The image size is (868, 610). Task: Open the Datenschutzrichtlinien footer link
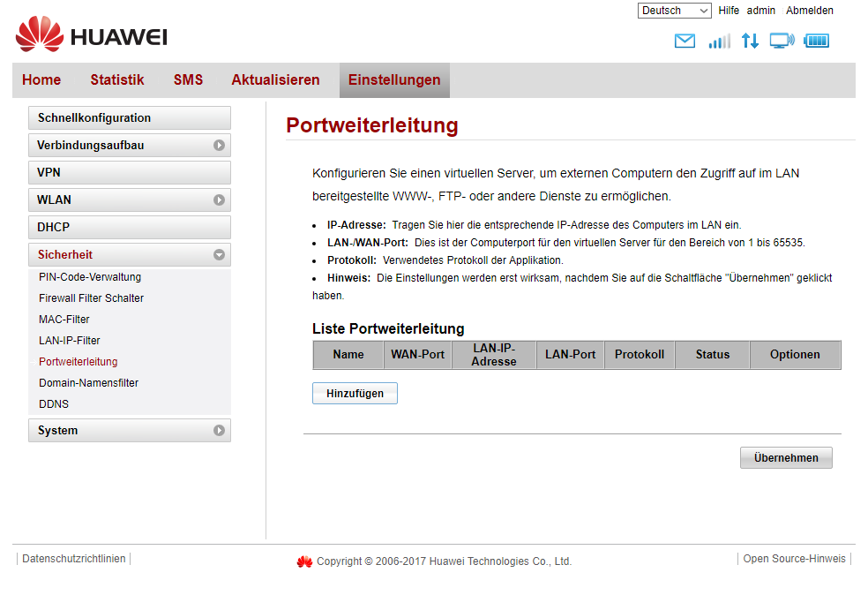tap(74, 559)
